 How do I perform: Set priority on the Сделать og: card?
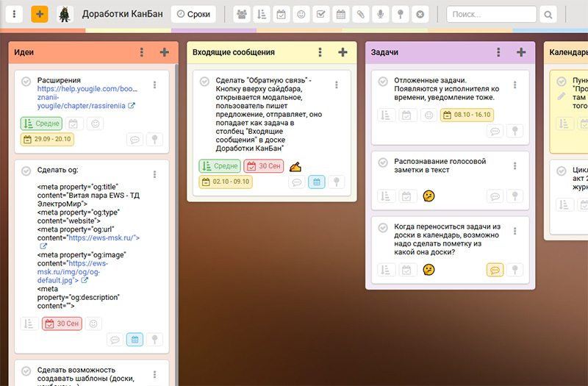(29, 324)
